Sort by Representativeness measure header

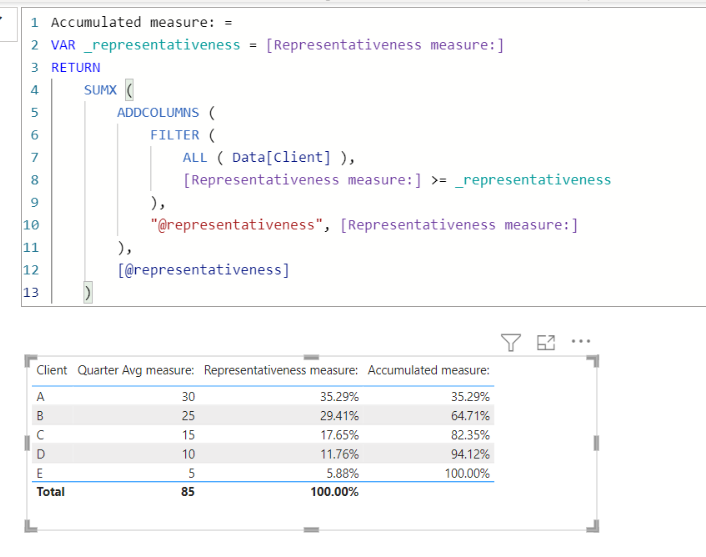281,370
